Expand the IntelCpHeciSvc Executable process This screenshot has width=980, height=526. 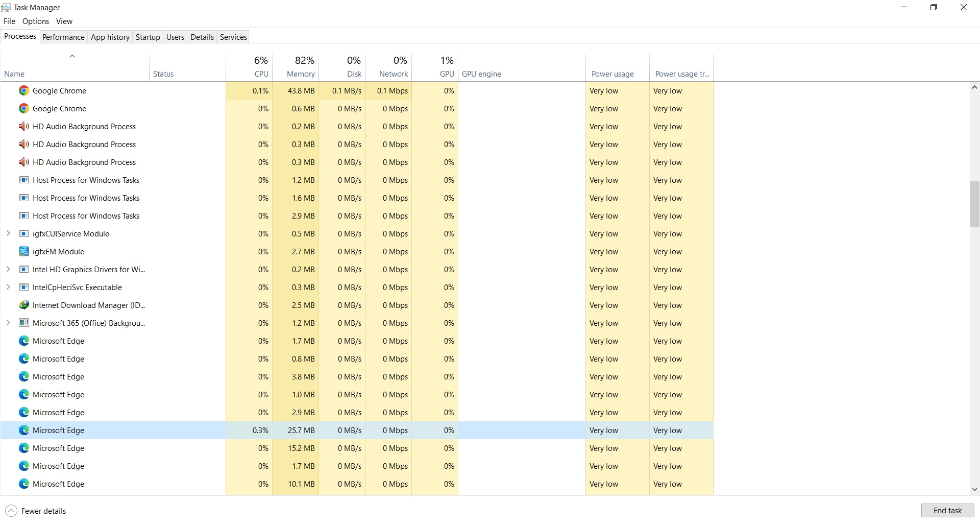pyautogui.click(x=8, y=287)
